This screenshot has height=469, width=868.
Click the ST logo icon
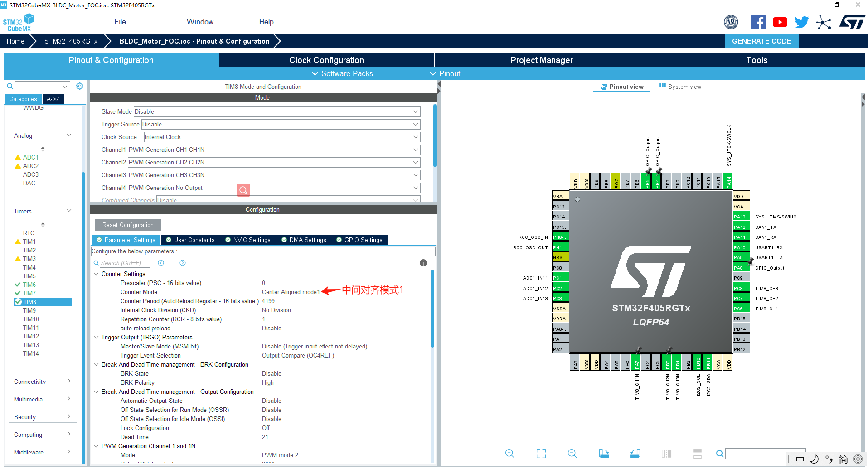point(852,22)
